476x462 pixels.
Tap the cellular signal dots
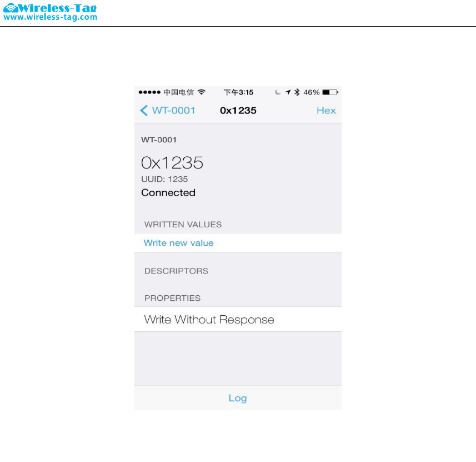point(149,92)
